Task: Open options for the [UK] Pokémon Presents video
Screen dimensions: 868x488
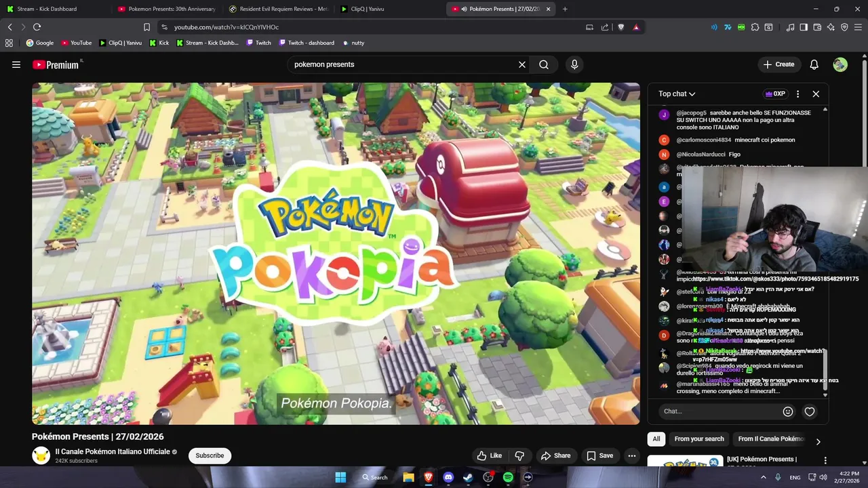Action: 825,460
